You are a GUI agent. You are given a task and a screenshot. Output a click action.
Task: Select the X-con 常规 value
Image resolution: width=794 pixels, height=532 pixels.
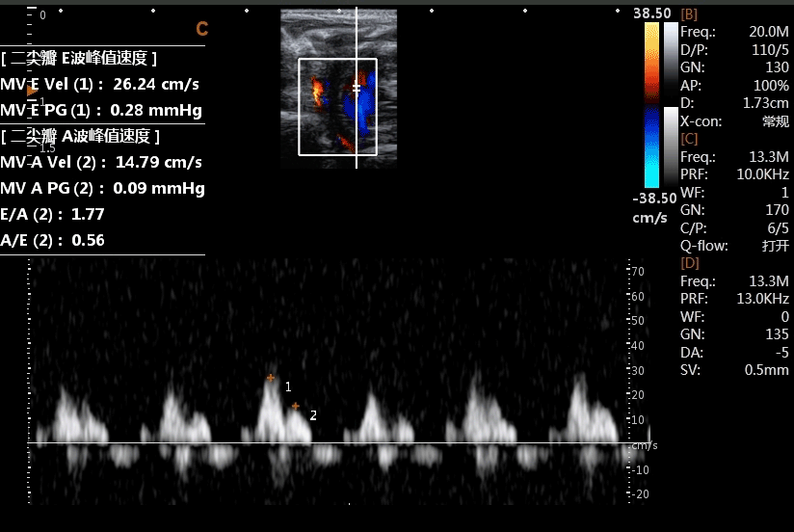pyautogui.click(x=776, y=121)
